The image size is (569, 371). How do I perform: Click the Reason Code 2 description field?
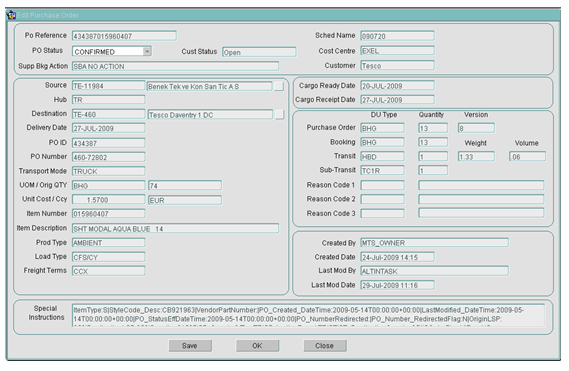pyautogui.click(x=481, y=199)
